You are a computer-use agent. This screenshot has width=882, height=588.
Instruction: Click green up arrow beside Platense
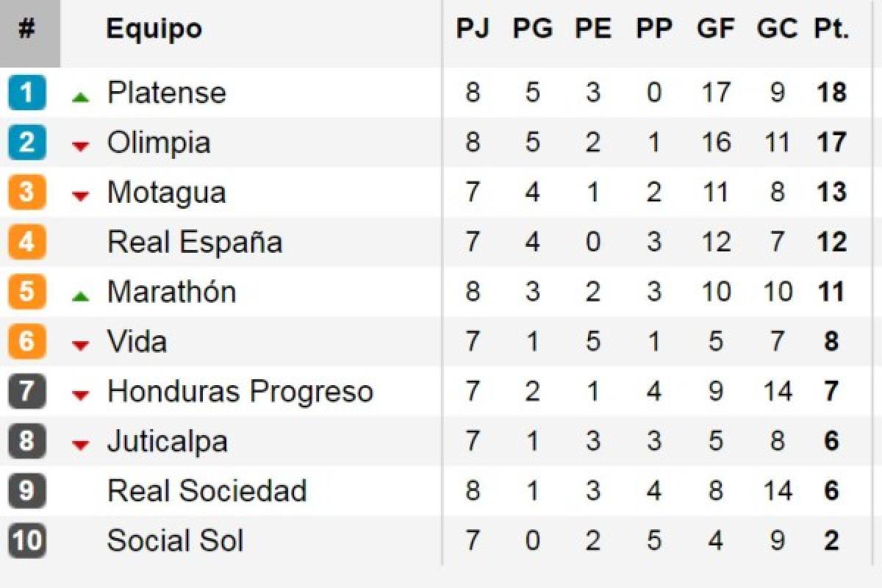click(81, 97)
